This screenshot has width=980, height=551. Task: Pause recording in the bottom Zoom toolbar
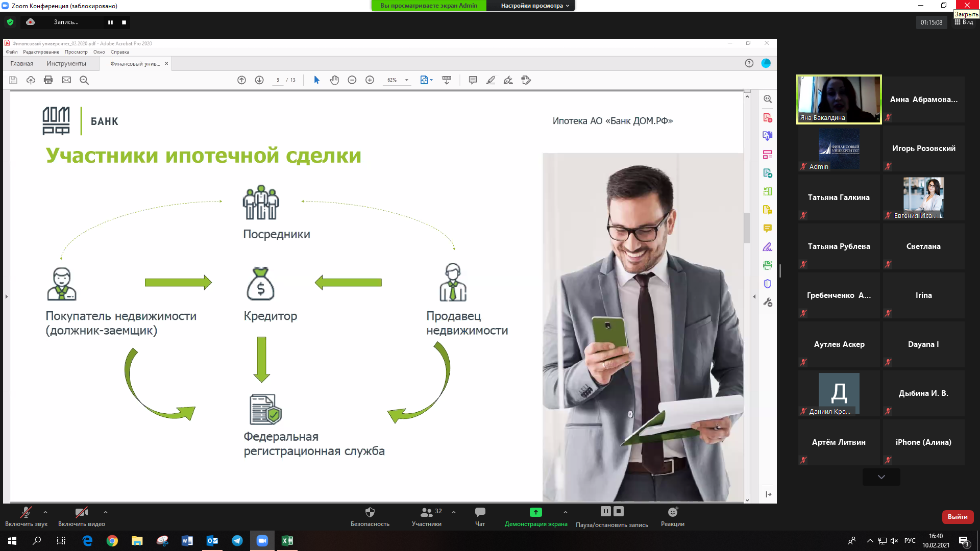606,511
